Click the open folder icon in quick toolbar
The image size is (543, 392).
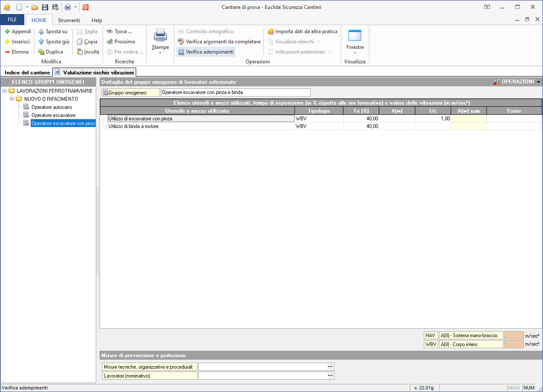point(35,7)
